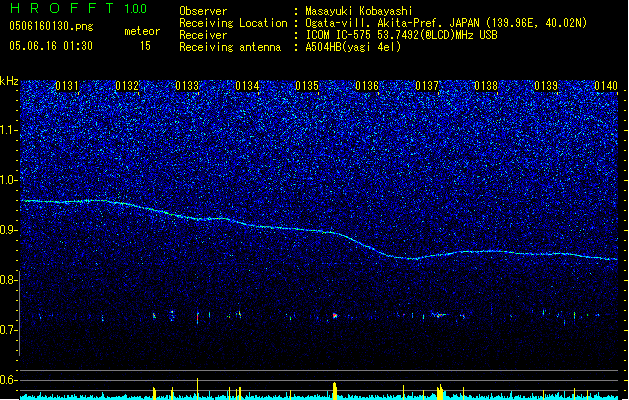
Task: Click the 0139 time marker
Action: coord(546,86)
